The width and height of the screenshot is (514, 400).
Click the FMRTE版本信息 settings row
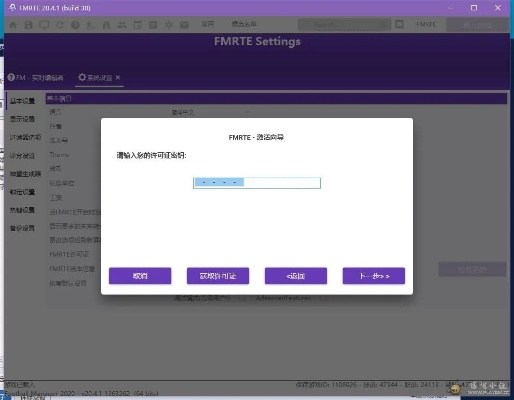pos(72,269)
